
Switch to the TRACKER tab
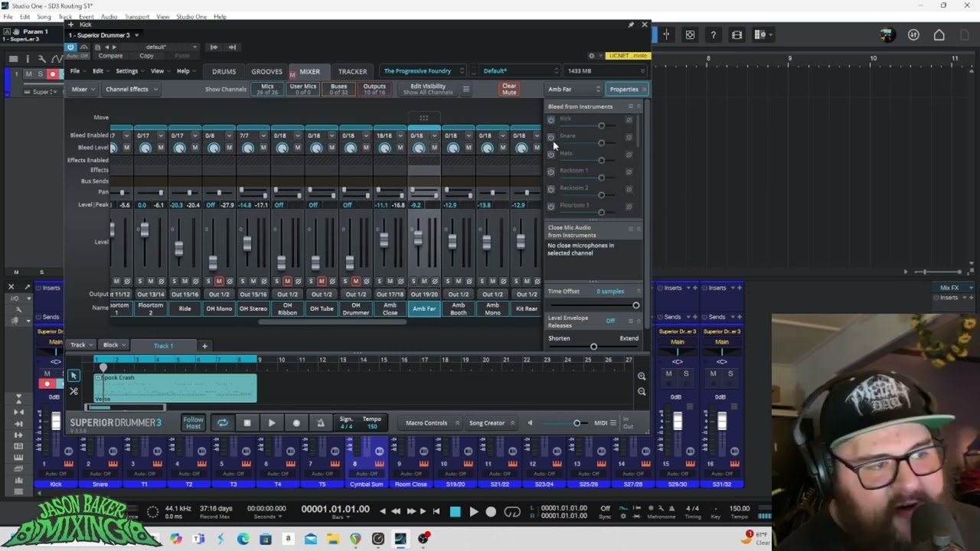click(352, 71)
